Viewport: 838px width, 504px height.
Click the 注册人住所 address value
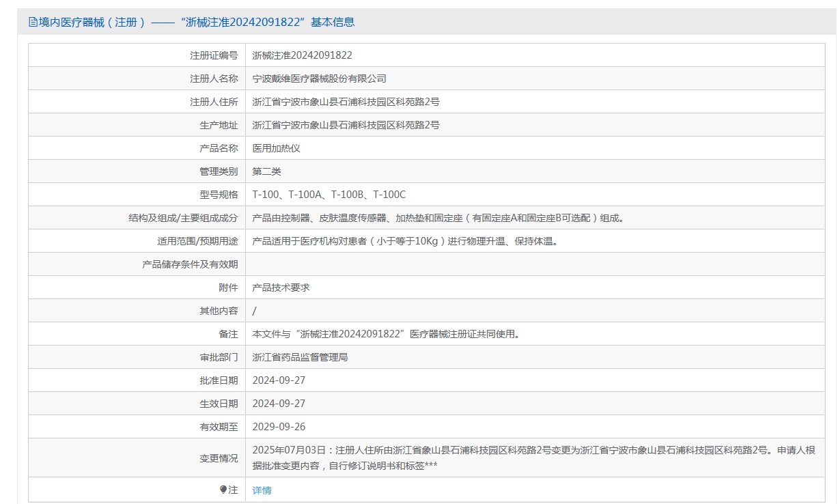(x=346, y=102)
